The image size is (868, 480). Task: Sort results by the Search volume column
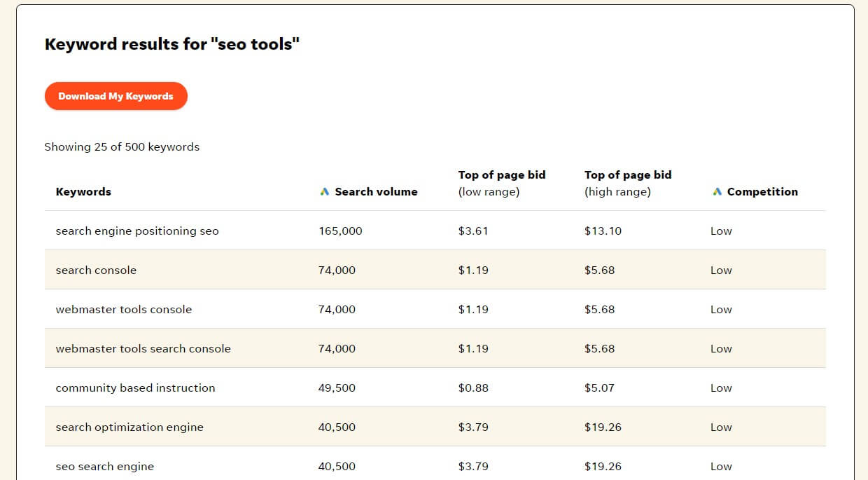coord(375,191)
